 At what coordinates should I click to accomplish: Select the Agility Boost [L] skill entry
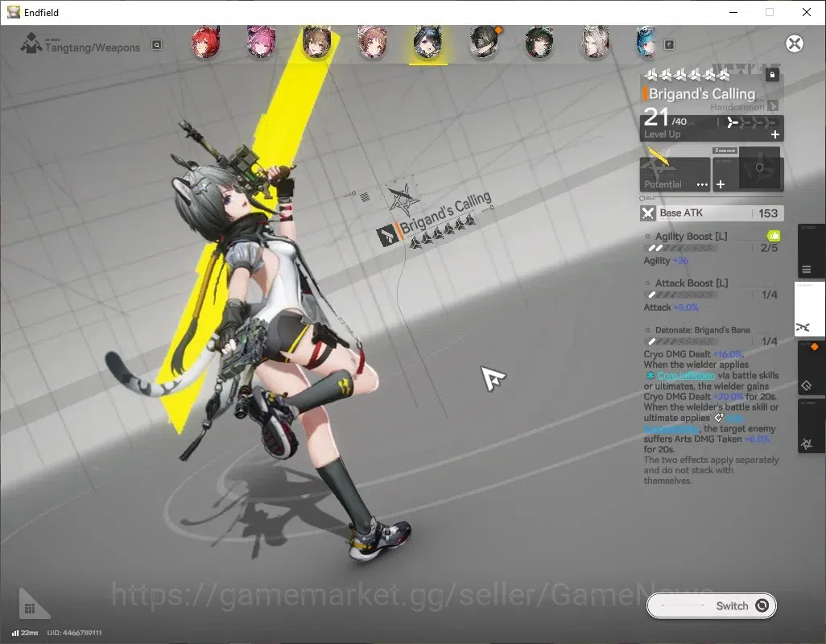click(x=691, y=237)
